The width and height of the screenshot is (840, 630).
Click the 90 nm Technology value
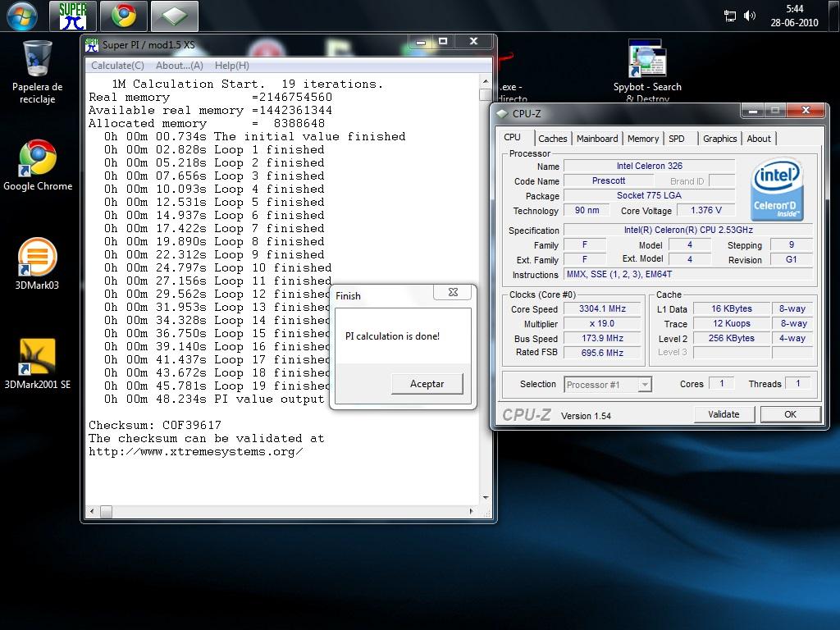point(587,210)
